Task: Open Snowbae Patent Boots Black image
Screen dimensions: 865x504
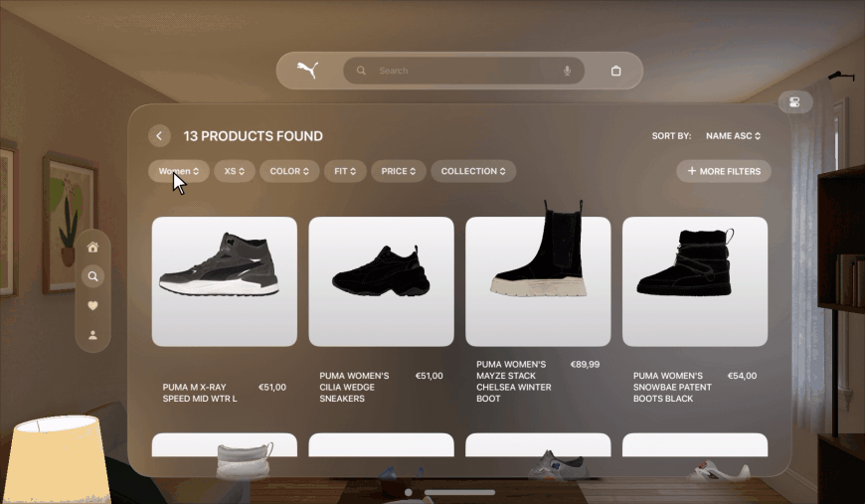Action: click(x=695, y=281)
